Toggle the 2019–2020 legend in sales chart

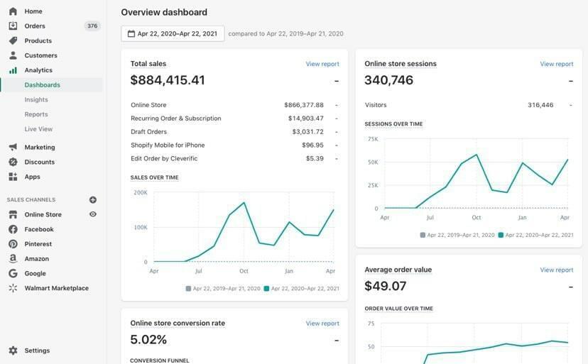(x=223, y=289)
